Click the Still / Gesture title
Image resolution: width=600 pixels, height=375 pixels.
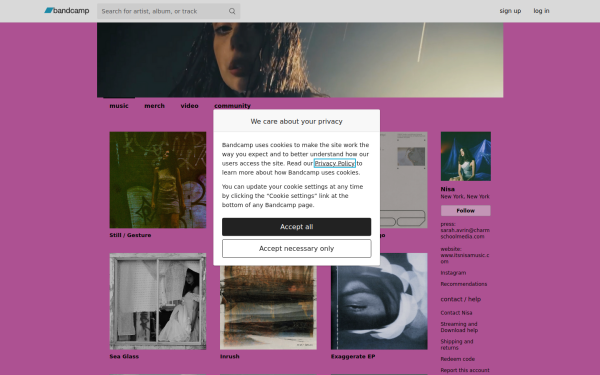[x=130, y=235]
